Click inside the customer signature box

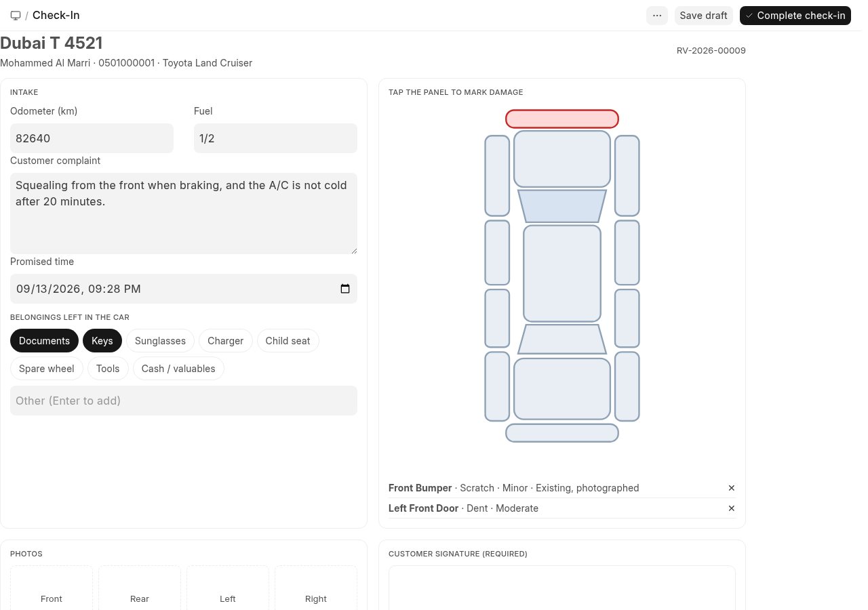click(x=562, y=588)
